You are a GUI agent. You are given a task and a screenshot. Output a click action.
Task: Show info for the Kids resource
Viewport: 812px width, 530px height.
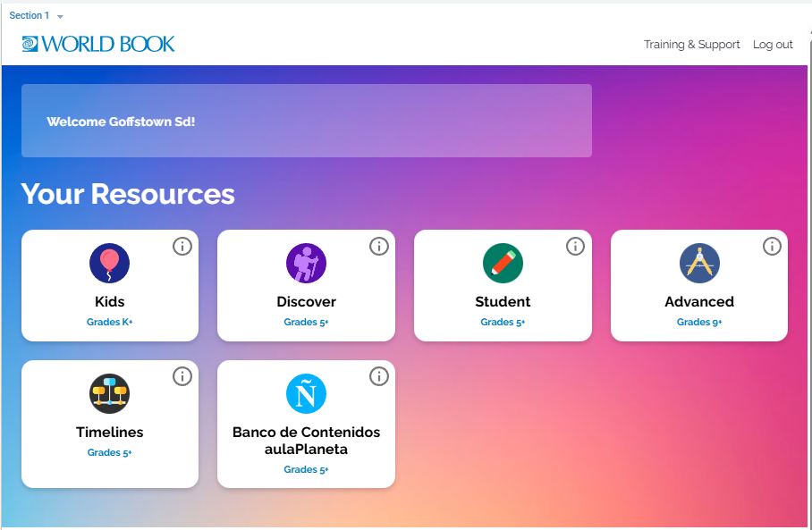182,246
